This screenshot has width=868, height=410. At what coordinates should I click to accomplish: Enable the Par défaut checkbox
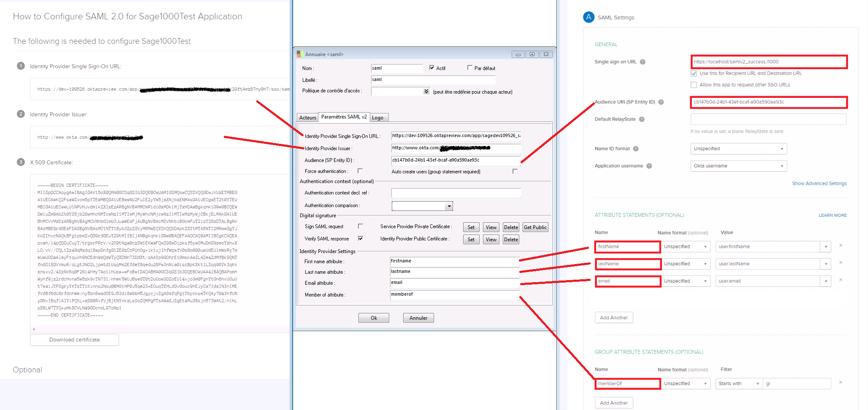click(470, 67)
